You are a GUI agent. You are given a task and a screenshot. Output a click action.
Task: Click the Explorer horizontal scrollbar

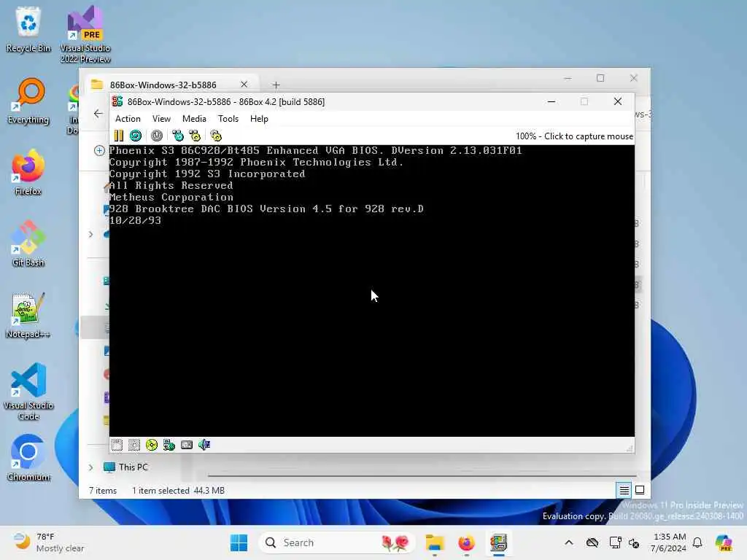point(422,475)
